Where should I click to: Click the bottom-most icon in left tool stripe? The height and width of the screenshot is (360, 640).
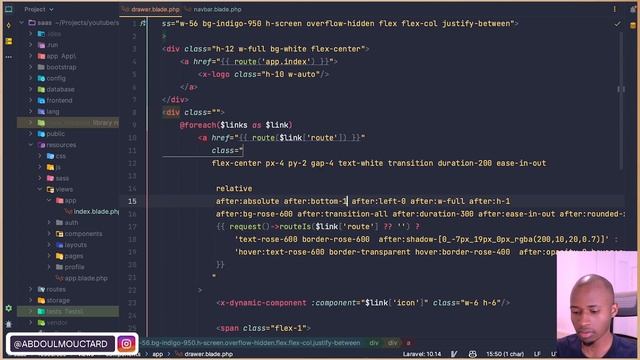pyautogui.click(x=9, y=324)
